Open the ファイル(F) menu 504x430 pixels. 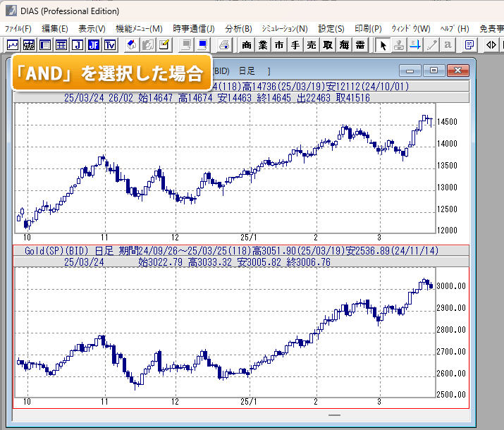[x=18, y=29]
